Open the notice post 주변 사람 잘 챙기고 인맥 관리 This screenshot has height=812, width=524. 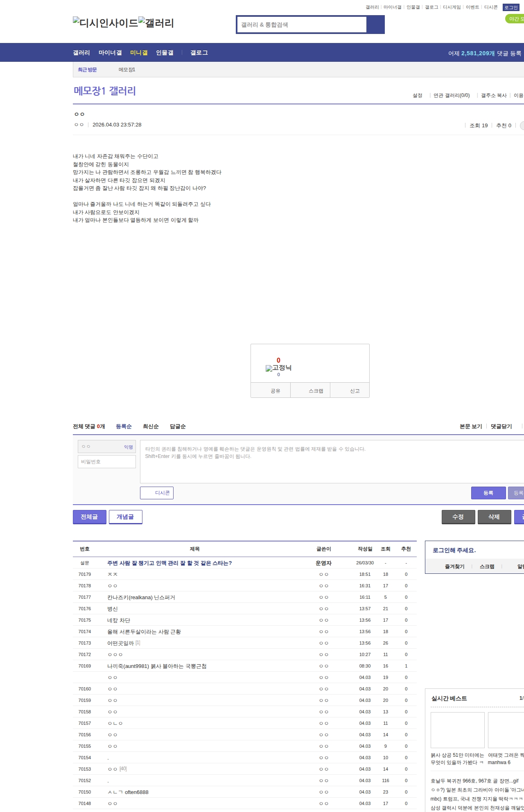pyautogui.click(x=169, y=563)
